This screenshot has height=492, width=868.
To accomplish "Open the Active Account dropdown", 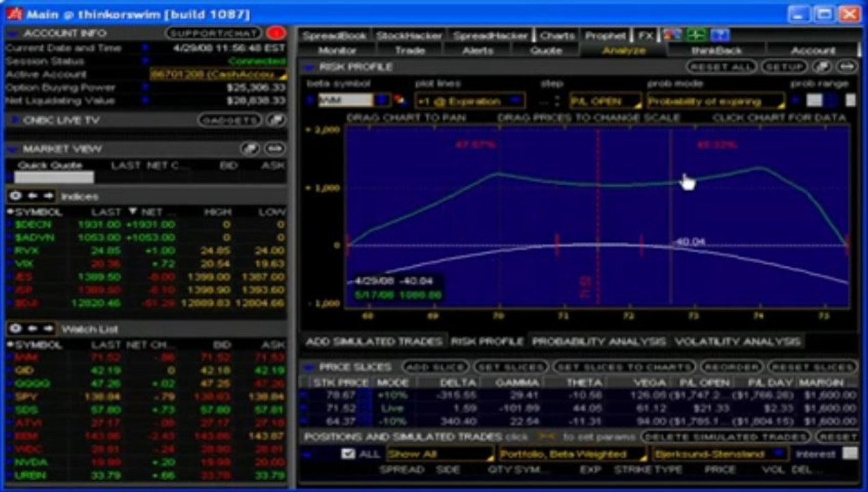I will (x=219, y=74).
